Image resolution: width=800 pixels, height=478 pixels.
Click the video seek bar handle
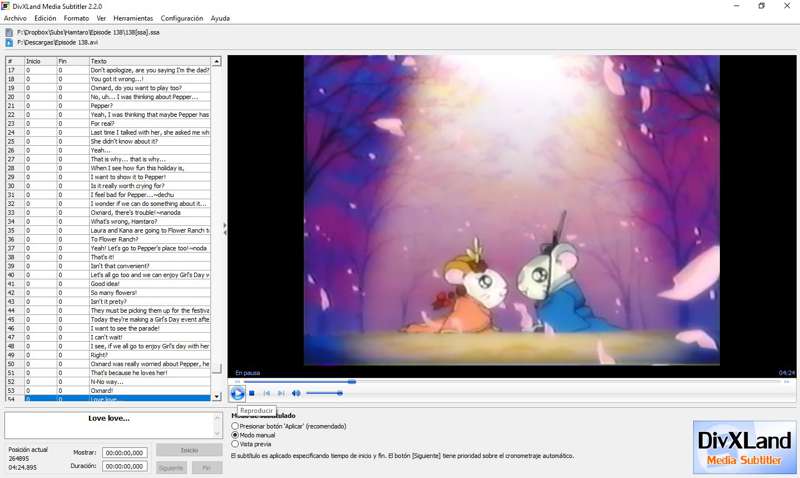pyautogui.click(x=352, y=382)
